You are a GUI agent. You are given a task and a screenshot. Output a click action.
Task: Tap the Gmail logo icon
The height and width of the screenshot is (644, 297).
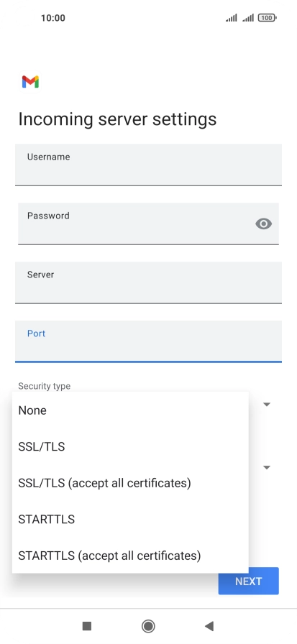pos(30,82)
